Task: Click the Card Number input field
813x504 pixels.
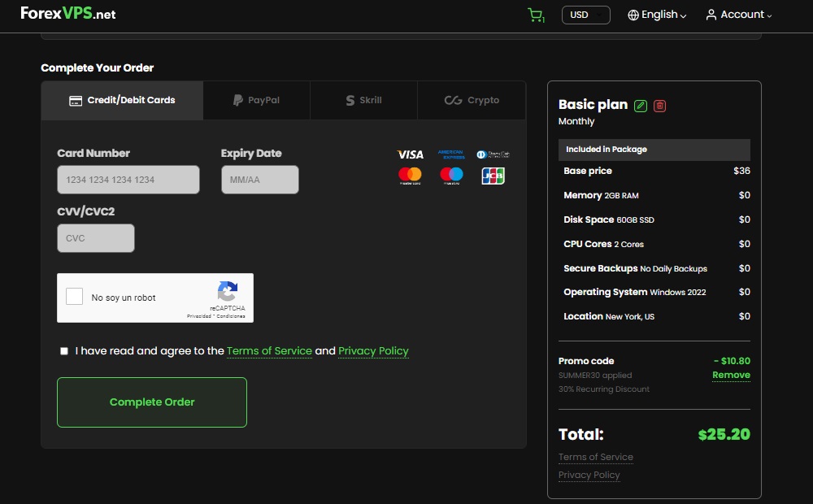Action: pos(128,180)
